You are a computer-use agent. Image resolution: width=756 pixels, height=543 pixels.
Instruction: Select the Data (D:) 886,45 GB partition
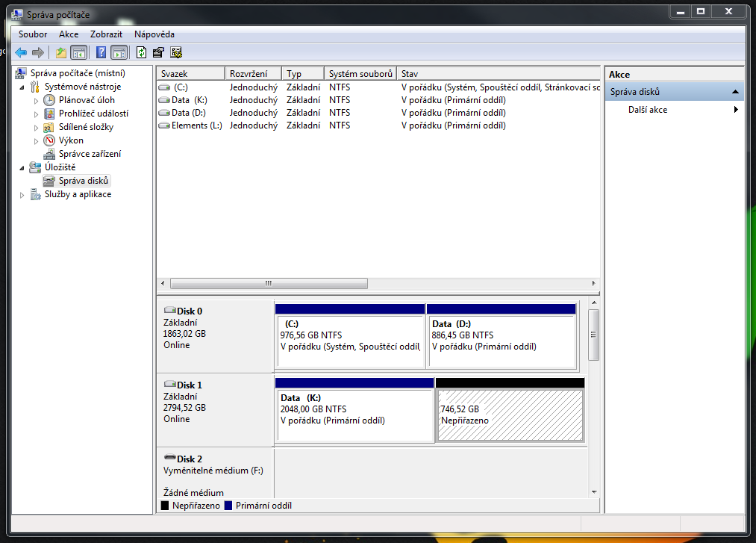click(x=502, y=336)
